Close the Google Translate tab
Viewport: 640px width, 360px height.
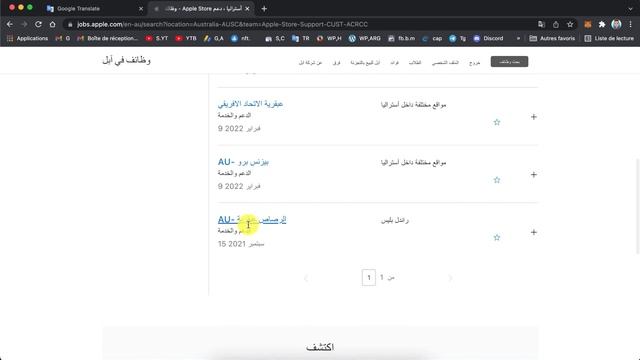pyautogui.click(x=141, y=9)
